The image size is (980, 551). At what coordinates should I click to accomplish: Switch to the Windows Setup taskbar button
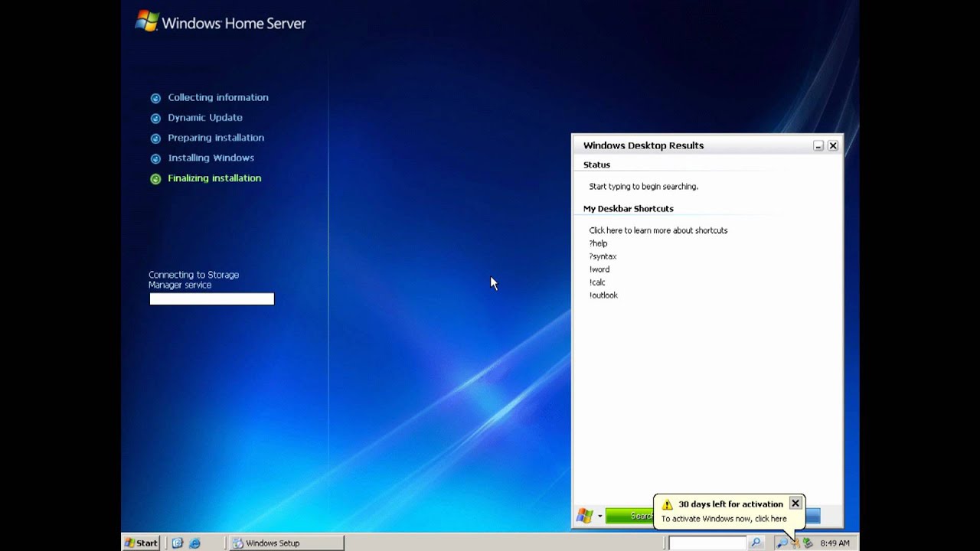pyautogui.click(x=287, y=543)
